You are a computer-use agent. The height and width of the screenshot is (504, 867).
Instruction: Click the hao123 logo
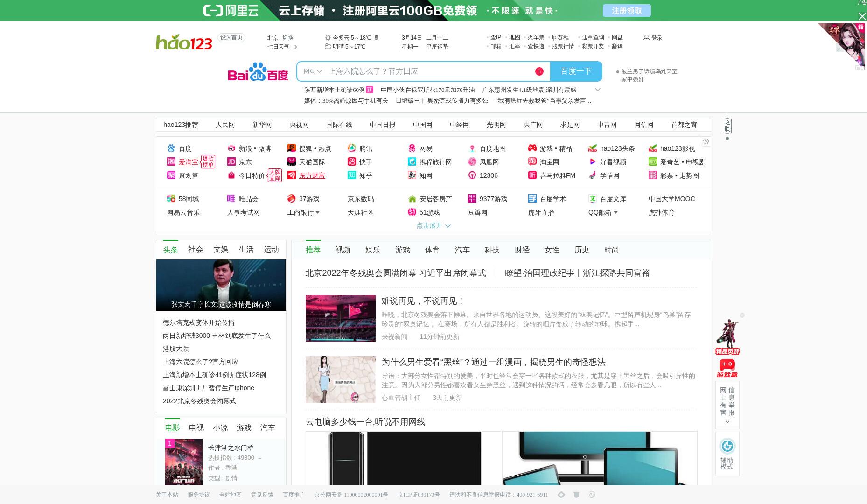coord(184,42)
